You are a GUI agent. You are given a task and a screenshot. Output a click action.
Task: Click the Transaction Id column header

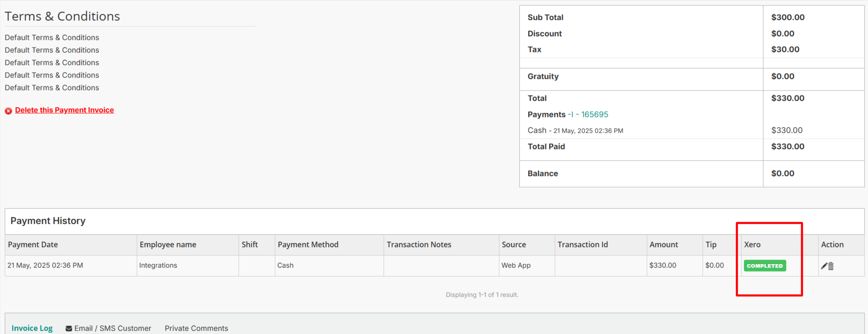[583, 244]
